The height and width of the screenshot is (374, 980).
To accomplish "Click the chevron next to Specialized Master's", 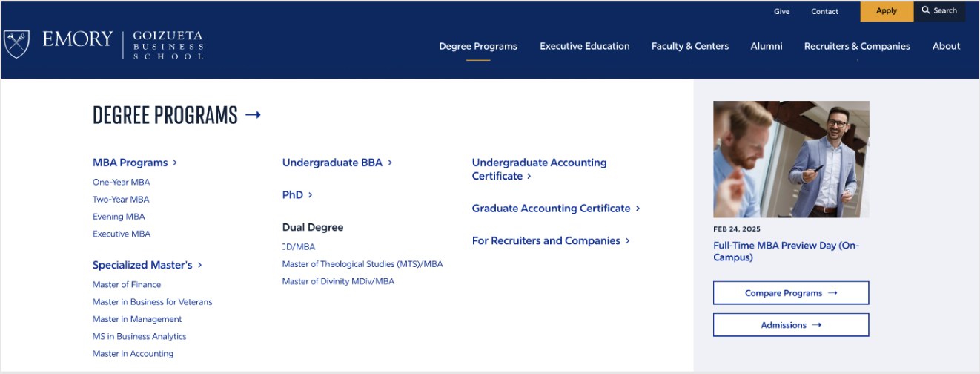I will (x=200, y=265).
